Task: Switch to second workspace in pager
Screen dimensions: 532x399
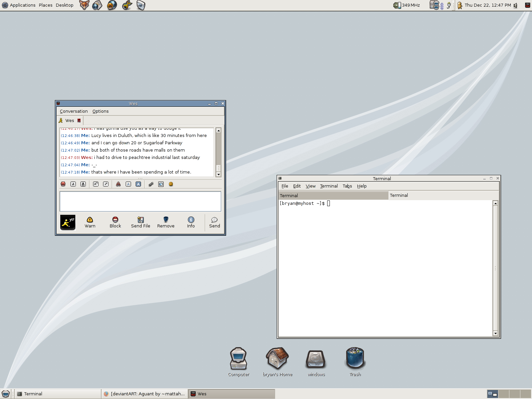Action: [504, 394]
